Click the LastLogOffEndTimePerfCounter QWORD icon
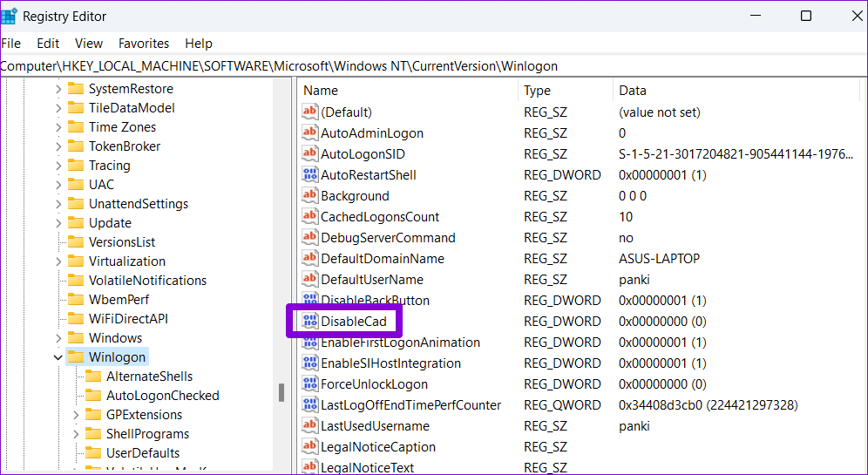 pyautogui.click(x=310, y=404)
